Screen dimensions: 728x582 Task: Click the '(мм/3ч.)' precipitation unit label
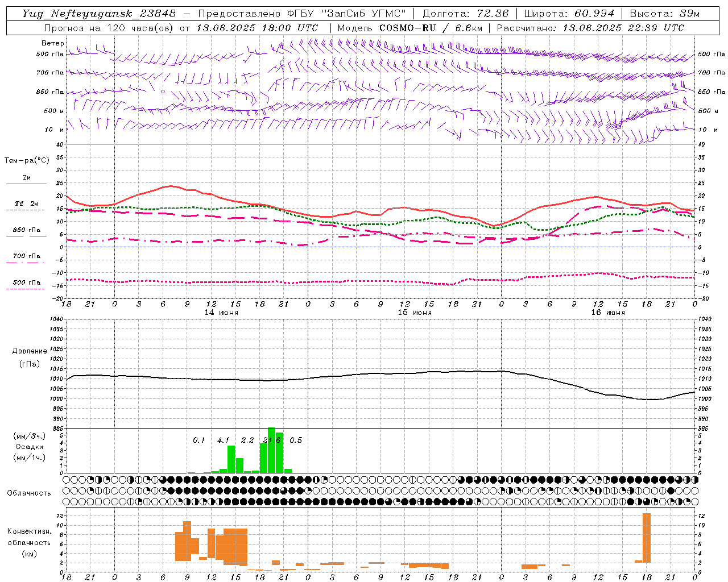29,436
